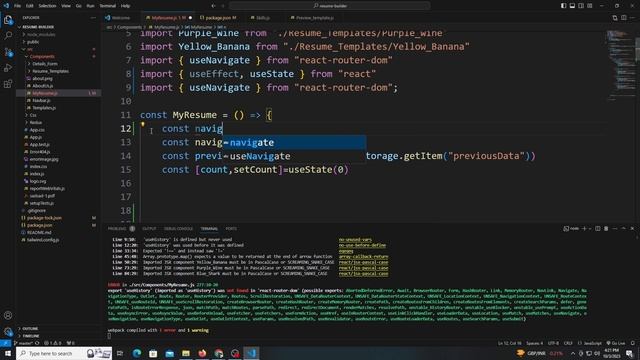Select the useNavigate autocomplete suggestion
This screenshot has width=640, height=360.
pyautogui.click(x=294, y=156)
